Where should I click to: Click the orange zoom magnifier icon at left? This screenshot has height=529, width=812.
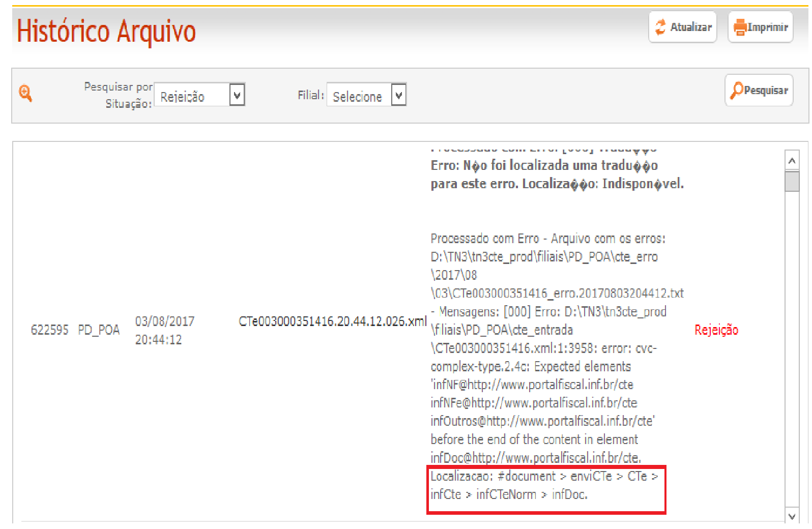(x=25, y=94)
